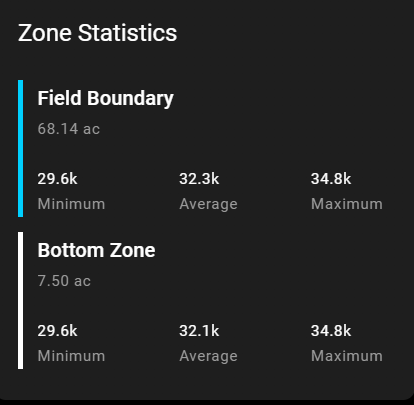The height and width of the screenshot is (405, 414).
Task: Click Bottom Zone minimum value 29.6k
Action: 57,331
